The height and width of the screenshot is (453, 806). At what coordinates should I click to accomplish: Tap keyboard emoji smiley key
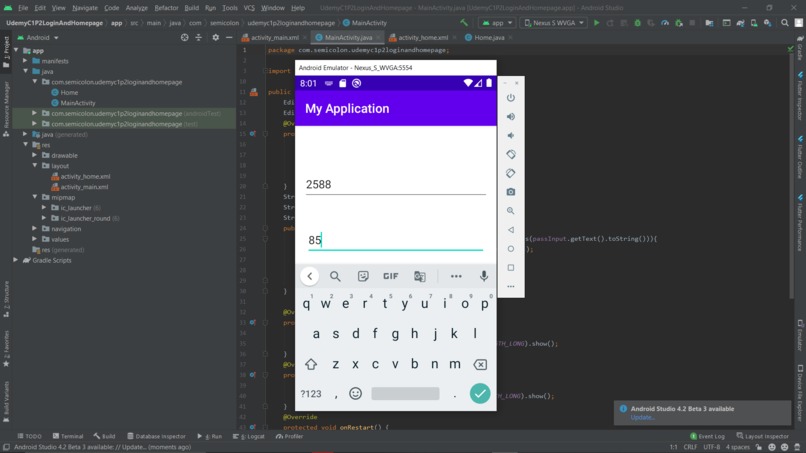click(355, 393)
